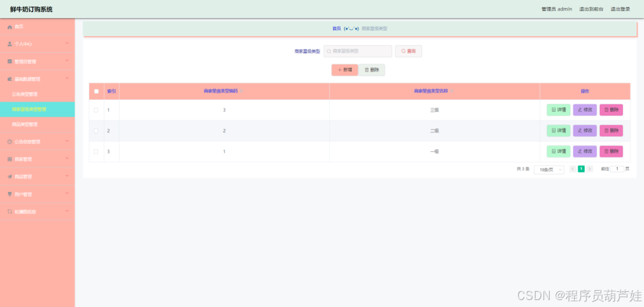Viewport: 644px width, 307px height.
Task: Open 详情 for the 一级 row
Action: tap(558, 151)
